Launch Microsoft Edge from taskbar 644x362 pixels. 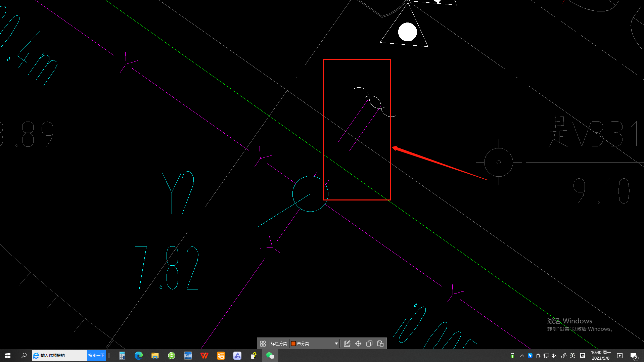[138, 355]
